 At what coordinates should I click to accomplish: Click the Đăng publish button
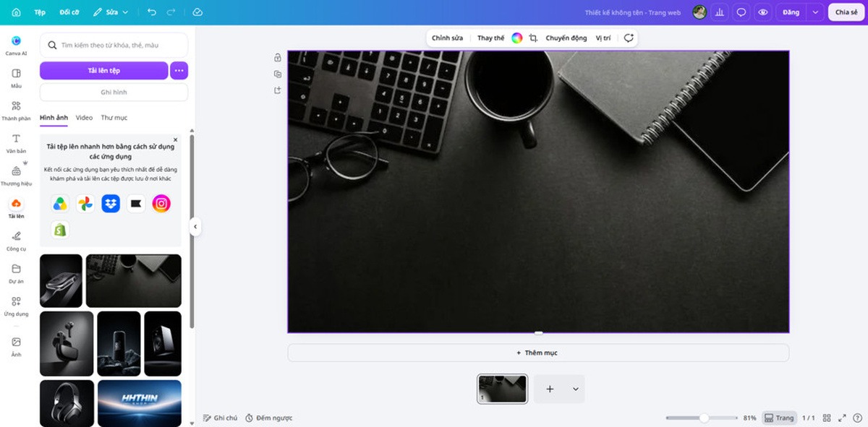click(x=791, y=12)
